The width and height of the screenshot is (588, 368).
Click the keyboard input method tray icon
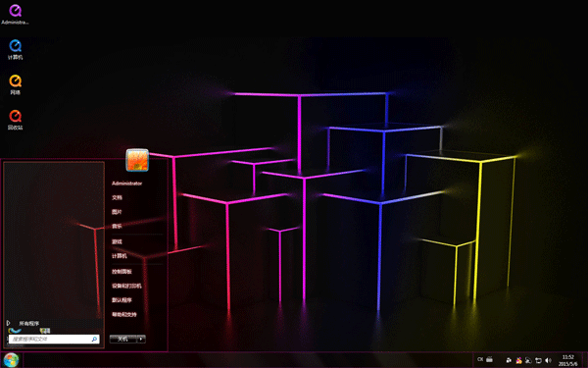489,359
